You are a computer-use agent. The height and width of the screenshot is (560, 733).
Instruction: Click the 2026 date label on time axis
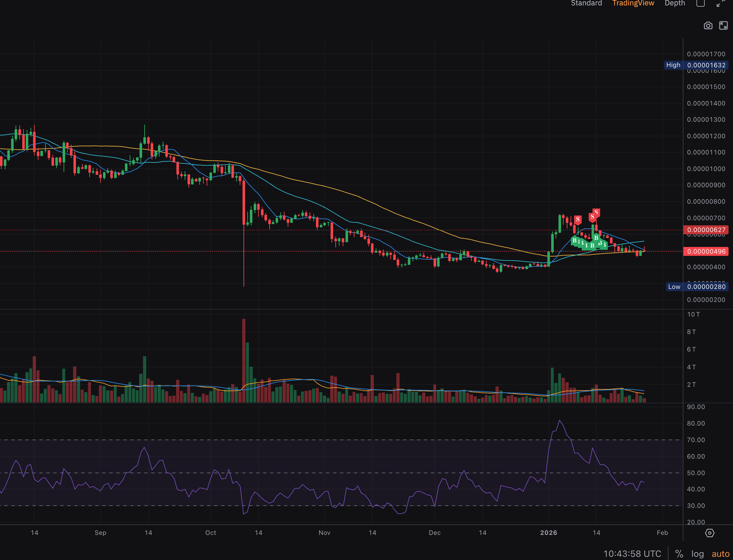[548, 533]
